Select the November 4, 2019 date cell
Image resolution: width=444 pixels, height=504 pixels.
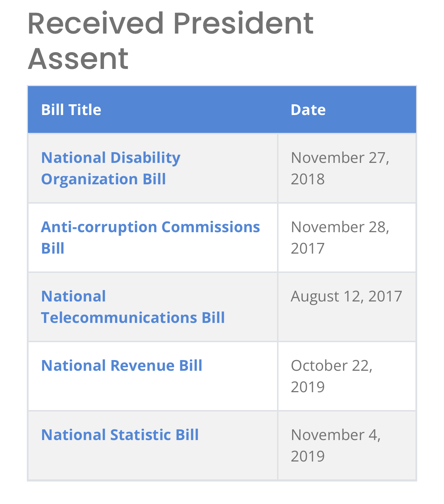pyautogui.click(x=335, y=445)
